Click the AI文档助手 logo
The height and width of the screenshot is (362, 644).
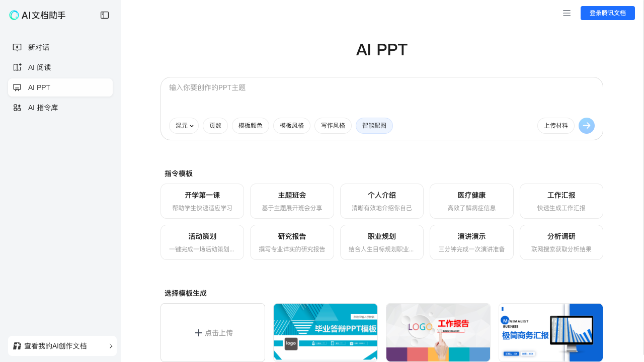click(38, 15)
